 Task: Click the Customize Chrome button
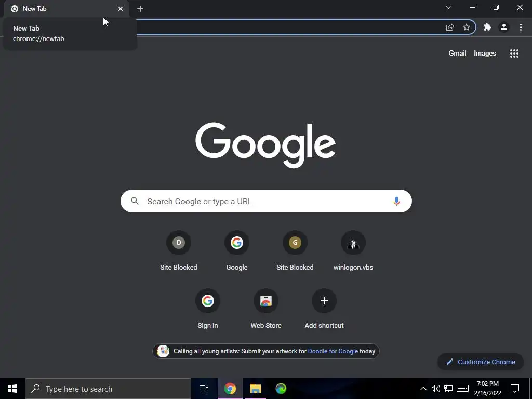[481, 362]
